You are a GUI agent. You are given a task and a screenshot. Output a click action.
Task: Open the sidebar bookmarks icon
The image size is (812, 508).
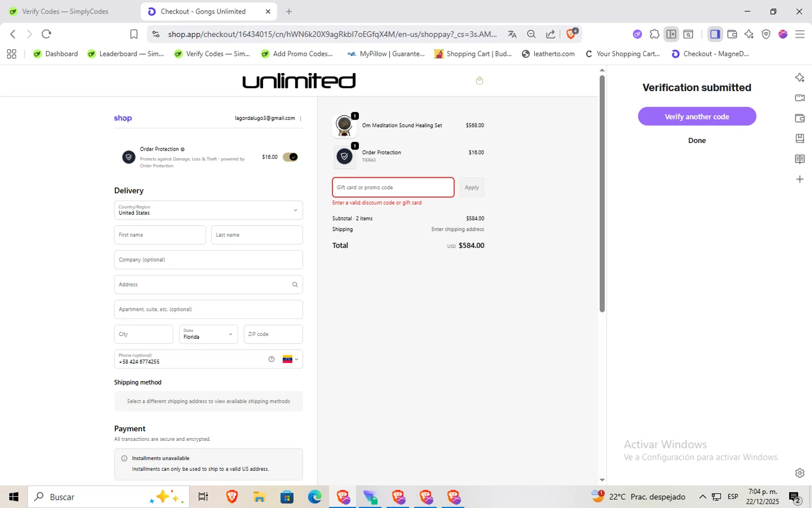click(800, 138)
